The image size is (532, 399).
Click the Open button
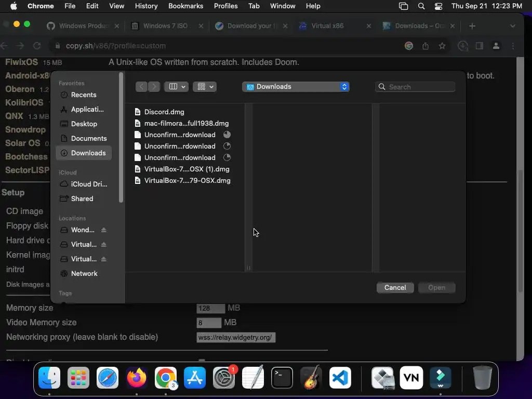tap(436, 288)
